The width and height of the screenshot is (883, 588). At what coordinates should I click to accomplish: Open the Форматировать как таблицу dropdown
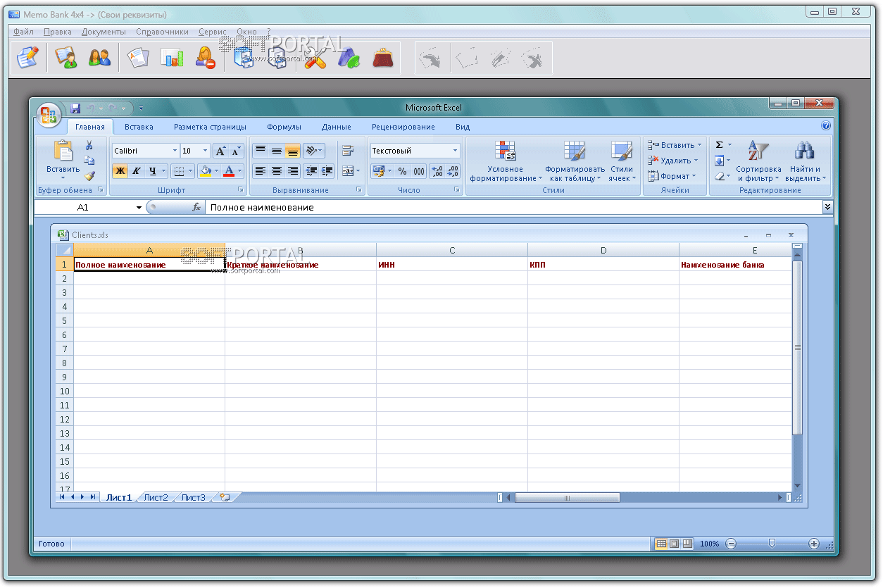click(x=575, y=162)
